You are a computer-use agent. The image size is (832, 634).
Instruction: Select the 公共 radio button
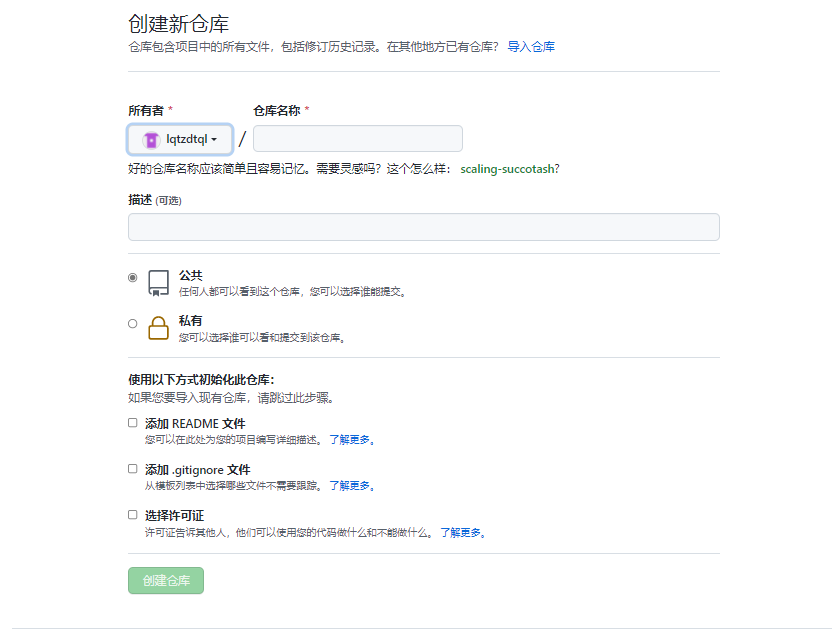(x=133, y=277)
